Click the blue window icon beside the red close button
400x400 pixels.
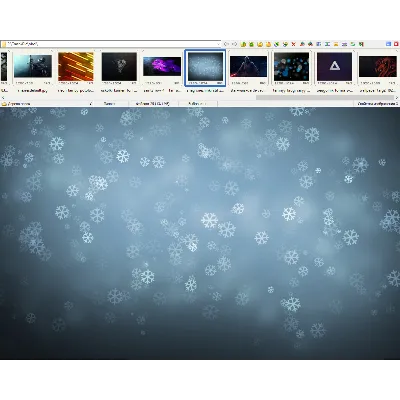(x=388, y=44)
